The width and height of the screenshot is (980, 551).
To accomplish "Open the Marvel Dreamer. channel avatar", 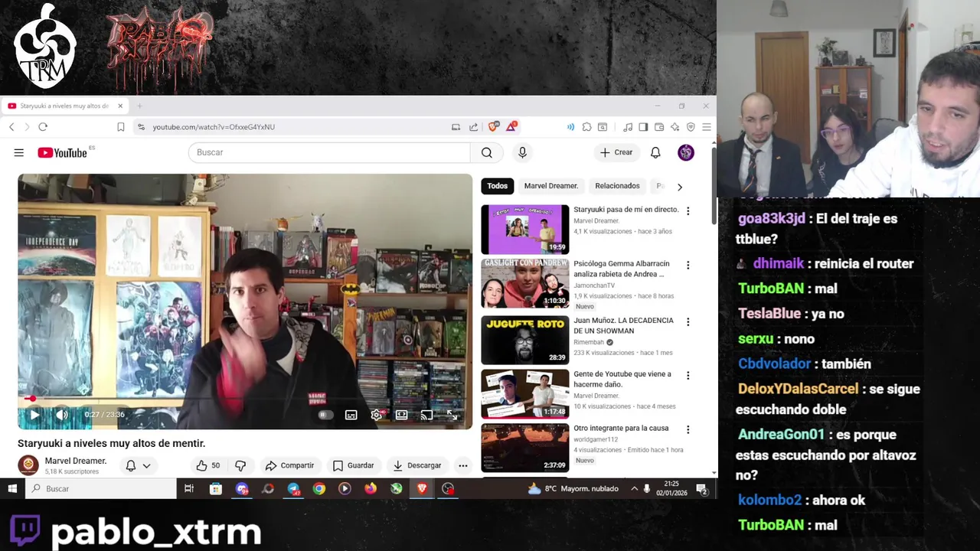I will pos(28,465).
